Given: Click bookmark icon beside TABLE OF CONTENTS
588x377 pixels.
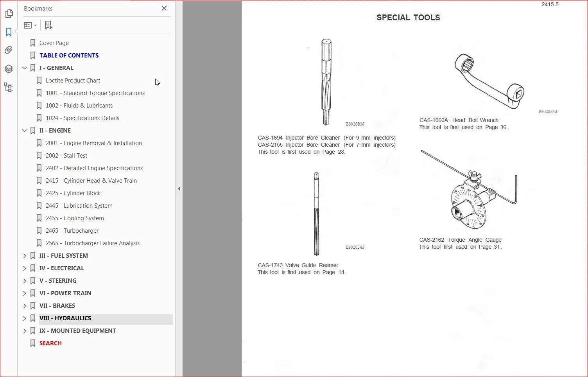Looking at the screenshot, I should point(33,56).
